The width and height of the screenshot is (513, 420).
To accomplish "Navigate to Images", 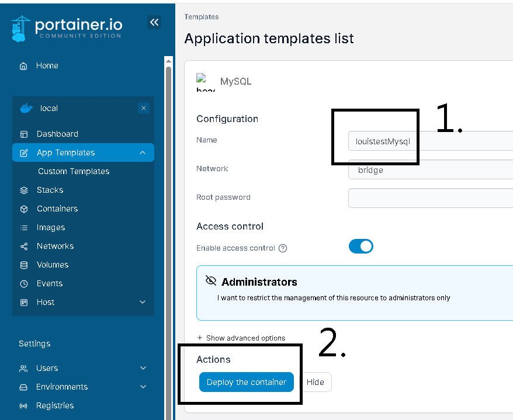I will [51, 227].
